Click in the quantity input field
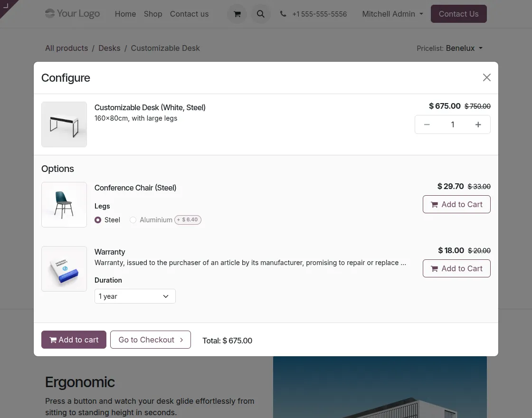Viewport: 532px width, 418px height. point(452,124)
